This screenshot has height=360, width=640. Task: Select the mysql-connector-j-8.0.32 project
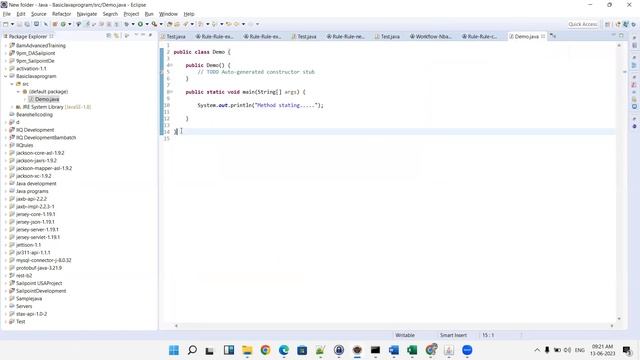(43, 260)
